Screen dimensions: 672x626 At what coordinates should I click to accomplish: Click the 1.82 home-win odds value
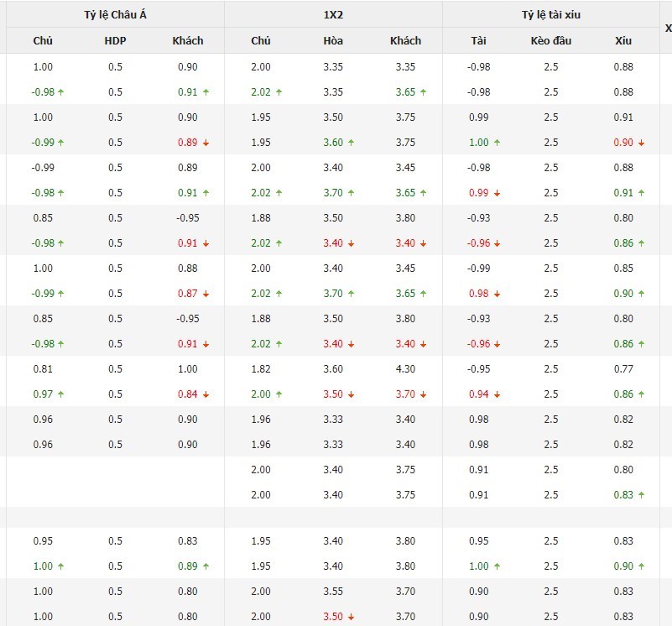[x=260, y=369]
